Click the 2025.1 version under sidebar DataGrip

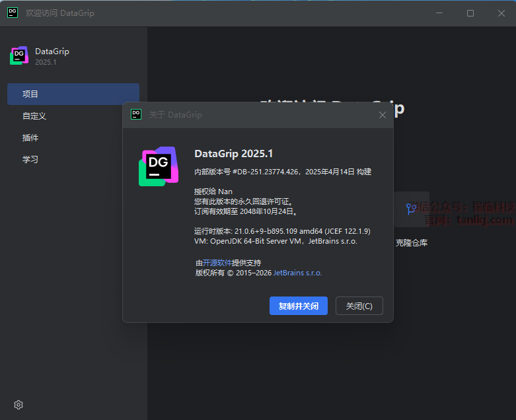coord(46,62)
